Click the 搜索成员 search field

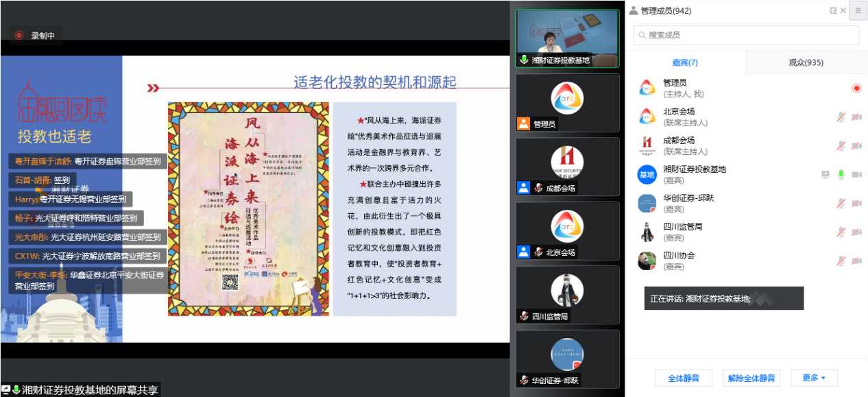click(746, 35)
